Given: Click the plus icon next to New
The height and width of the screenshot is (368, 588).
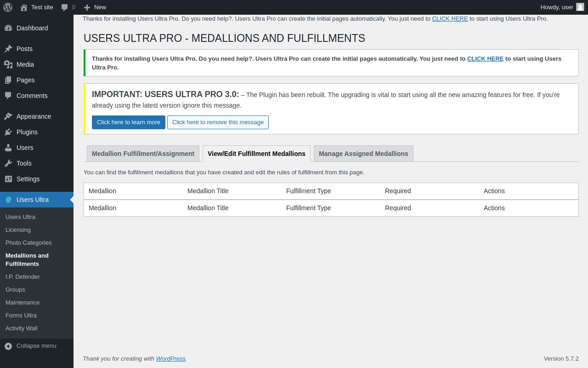Looking at the screenshot, I should click(x=87, y=7).
